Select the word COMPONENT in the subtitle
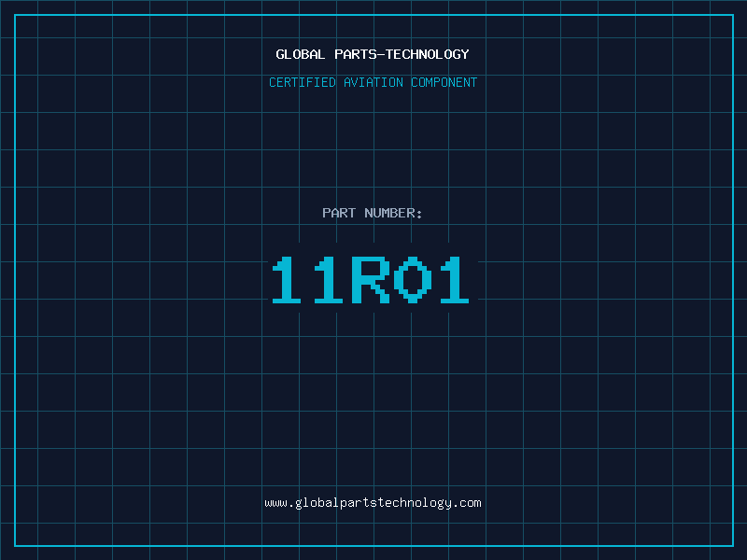 [444, 82]
